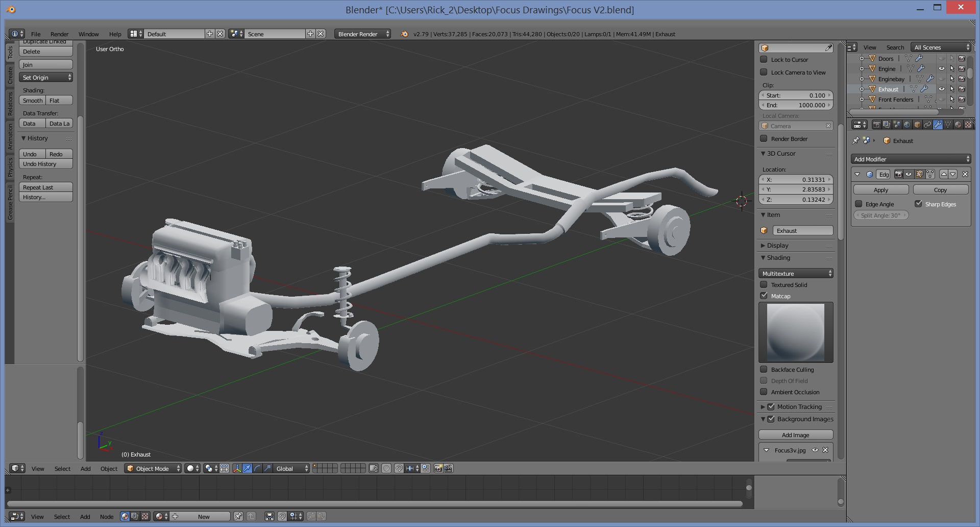This screenshot has height=527, width=980.
Task: Uncheck Sharp Edges in modifier
Action: [x=918, y=204]
